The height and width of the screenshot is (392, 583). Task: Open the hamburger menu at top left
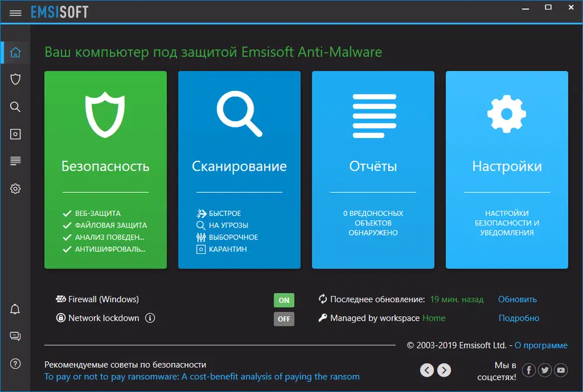click(x=15, y=13)
